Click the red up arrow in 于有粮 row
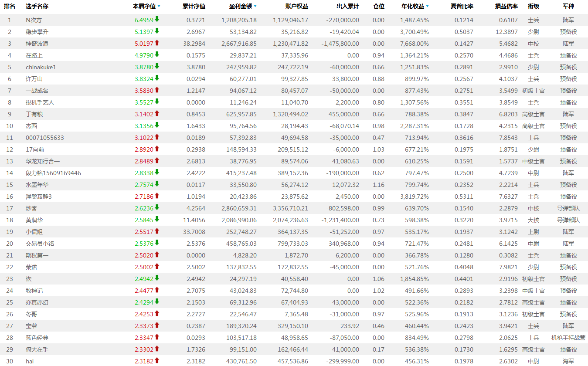Screen dimensions: 588x366 157,113
